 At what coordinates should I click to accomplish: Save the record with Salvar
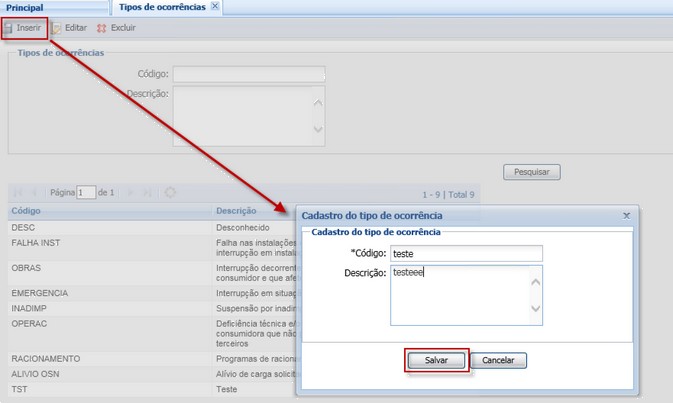click(436, 360)
